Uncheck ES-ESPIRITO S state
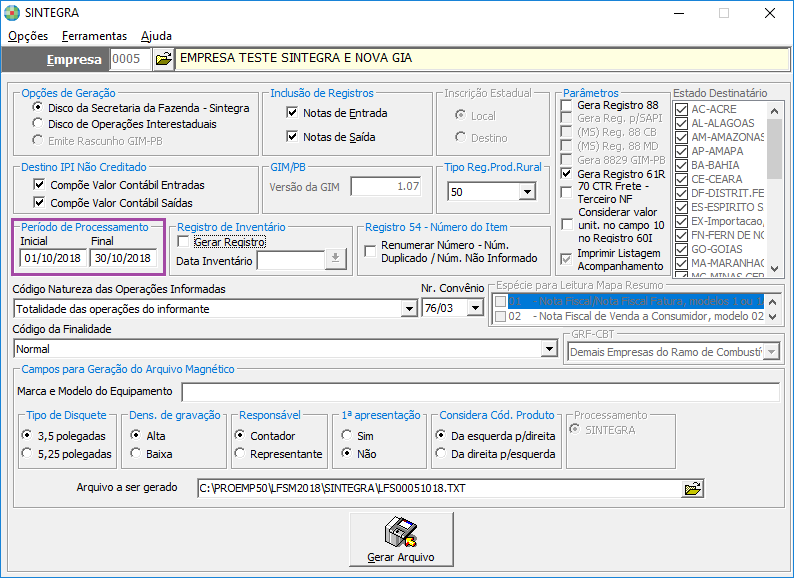The image size is (794, 578). pyautogui.click(x=682, y=207)
